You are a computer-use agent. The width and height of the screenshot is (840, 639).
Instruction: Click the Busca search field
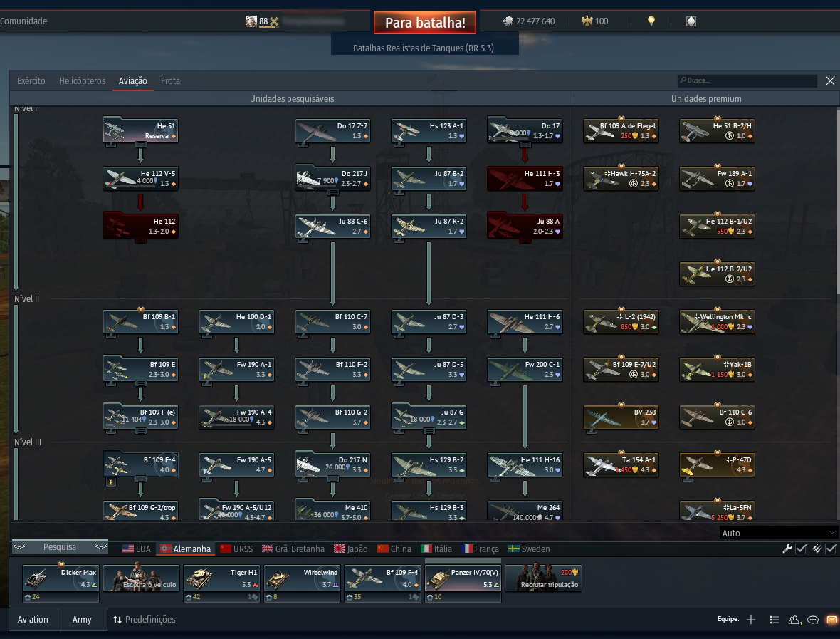tap(747, 80)
